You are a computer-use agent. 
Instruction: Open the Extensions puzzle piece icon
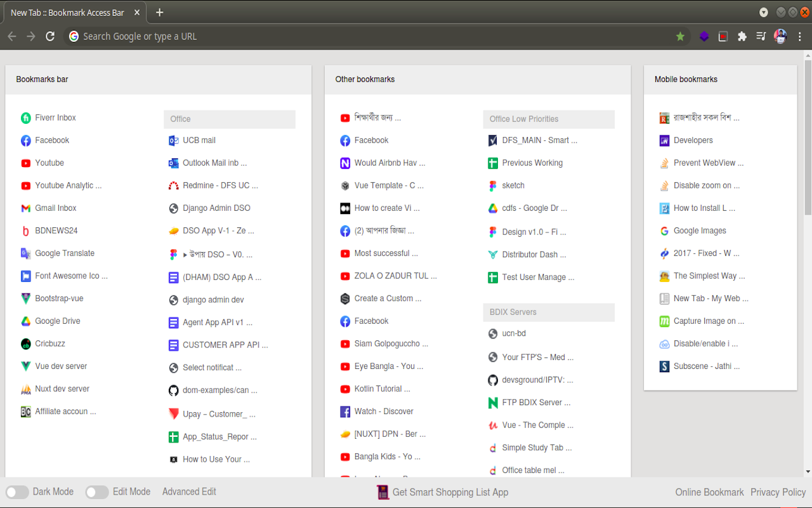[x=742, y=36]
